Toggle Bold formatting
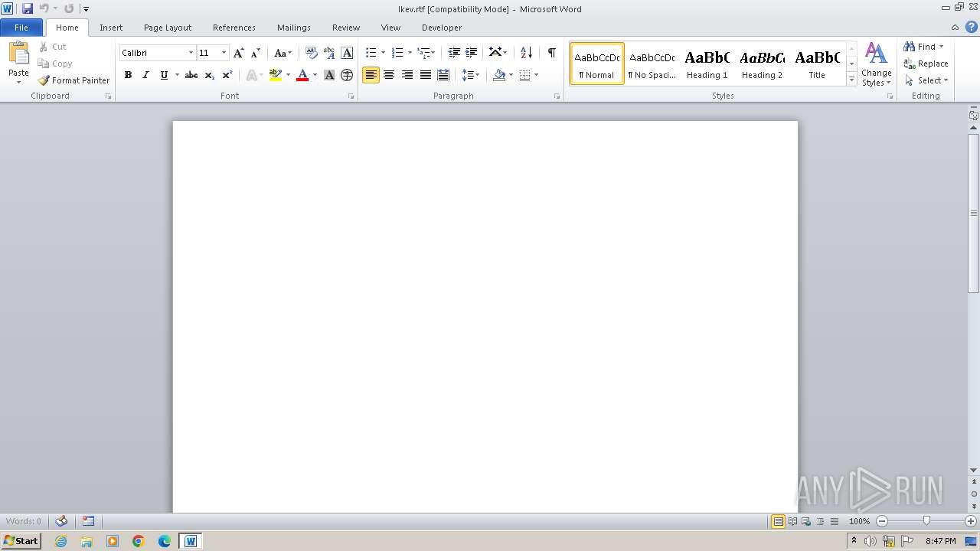This screenshot has width=980, height=551. point(128,75)
